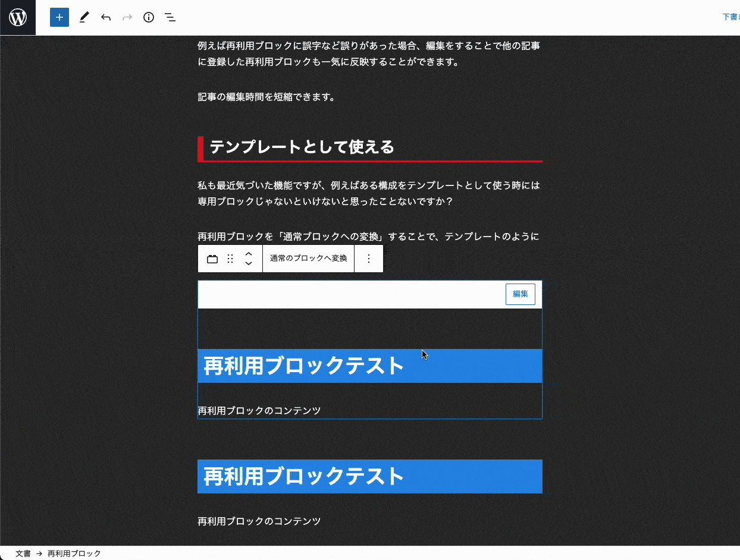The height and width of the screenshot is (560, 740).
Task: Click the lower 再利用ブロックテスト heading block
Action: tap(304, 476)
